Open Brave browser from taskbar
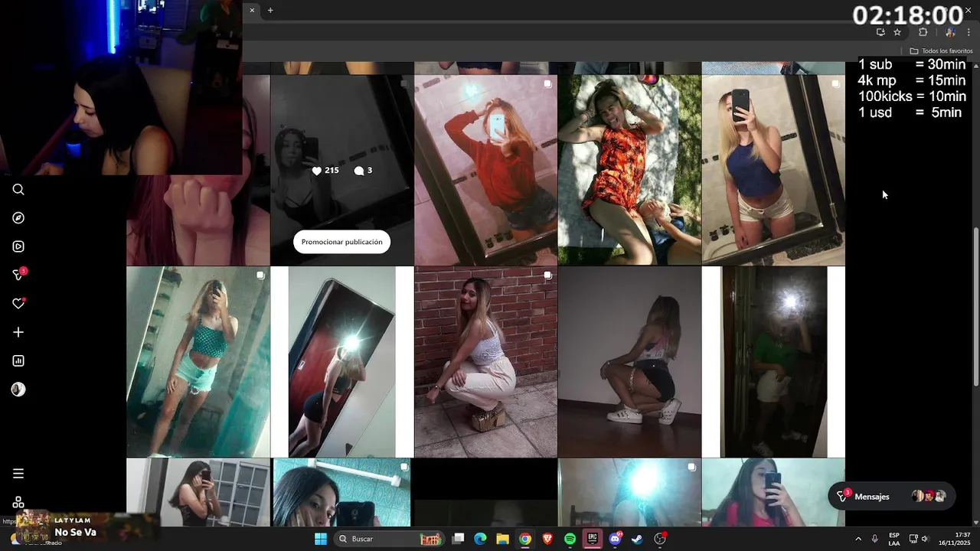The image size is (980, 551). click(547, 539)
